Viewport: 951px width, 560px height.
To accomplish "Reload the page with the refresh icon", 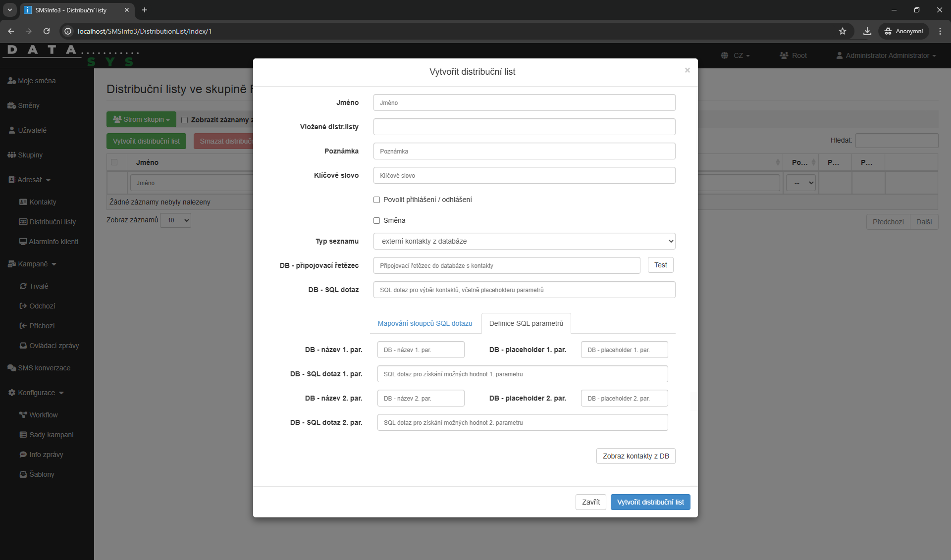I will pyautogui.click(x=47, y=31).
